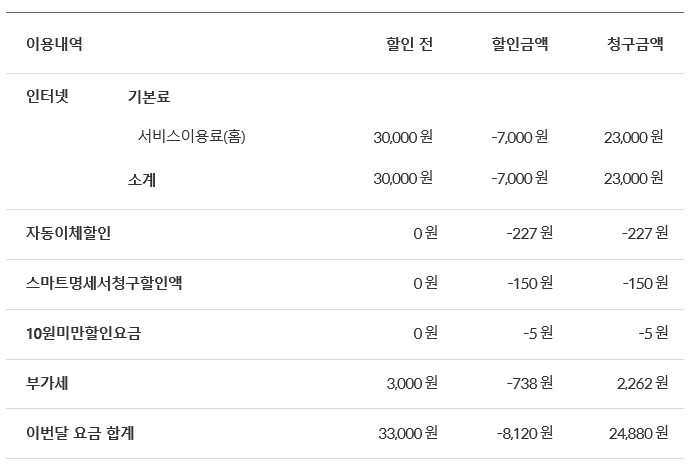Select the 기본료 sub-heading

point(149,97)
